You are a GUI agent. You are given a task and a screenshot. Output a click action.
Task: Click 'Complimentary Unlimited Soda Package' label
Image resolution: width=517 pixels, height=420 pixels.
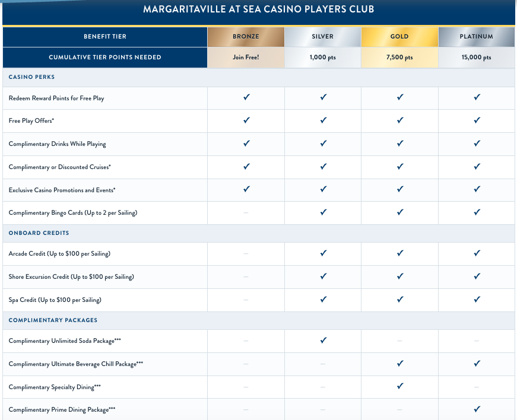(65, 341)
